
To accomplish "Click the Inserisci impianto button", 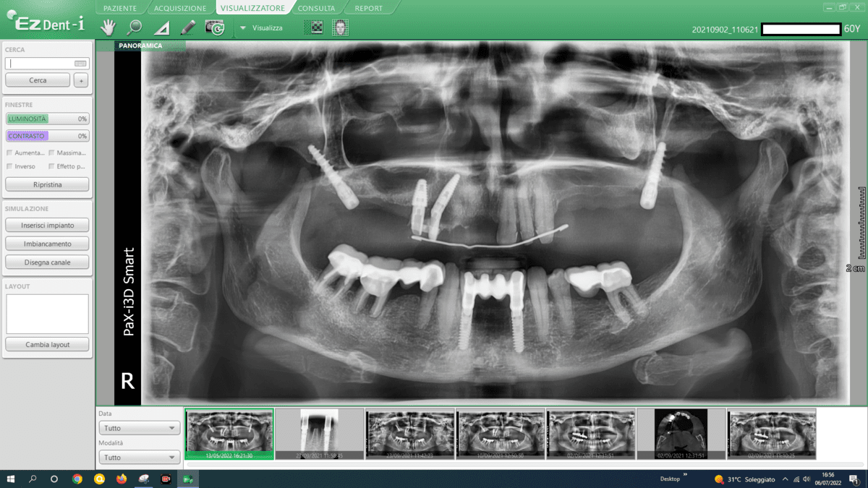I will click(x=47, y=225).
